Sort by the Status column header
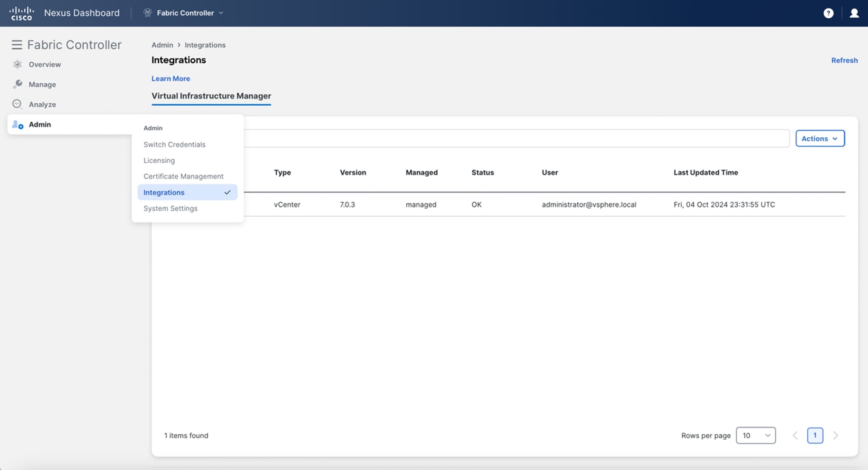 (x=483, y=172)
